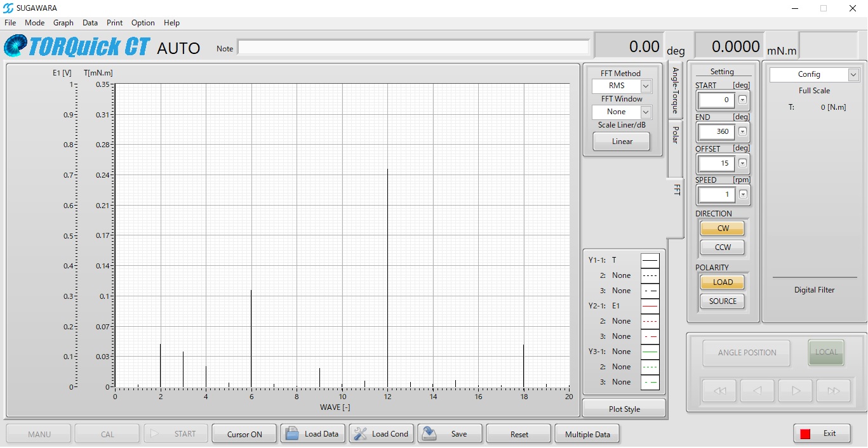868x448 pixels.
Task: Click the Reset button
Action: 519,434
